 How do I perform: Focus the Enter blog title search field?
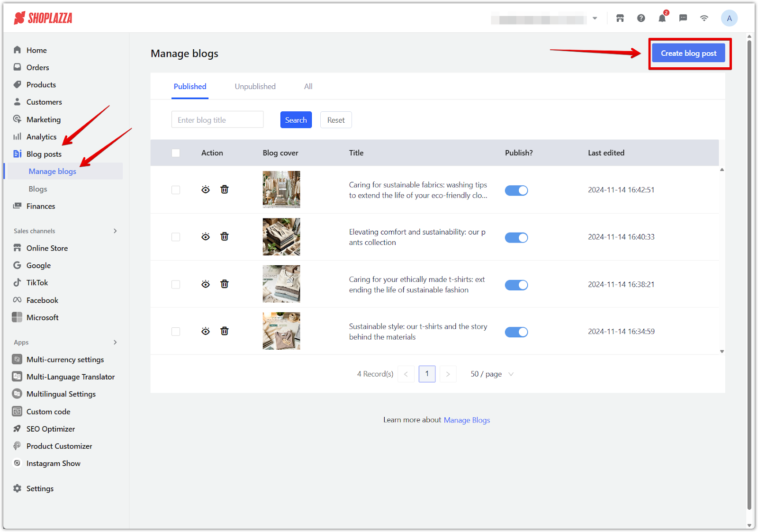point(217,120)
